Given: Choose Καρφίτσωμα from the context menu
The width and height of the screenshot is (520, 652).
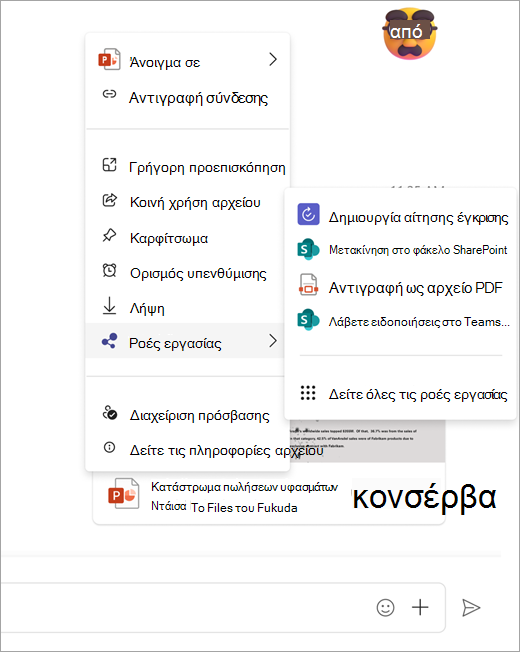Looking at the screenshot, I should point(187,238).
